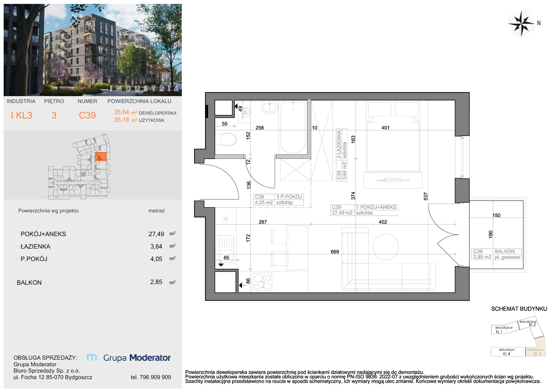Click the washbasin symbol in the bathroom
The width and height of the screenshot is (555, 392).
point(270,107)
